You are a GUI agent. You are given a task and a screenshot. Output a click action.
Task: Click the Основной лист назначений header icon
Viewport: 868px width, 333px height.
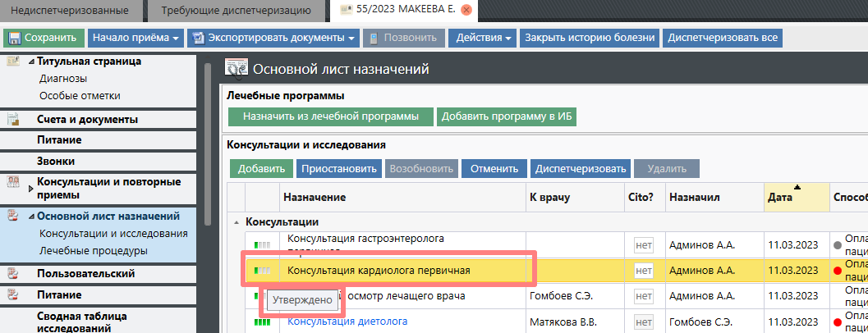click(x=237, y=69)
